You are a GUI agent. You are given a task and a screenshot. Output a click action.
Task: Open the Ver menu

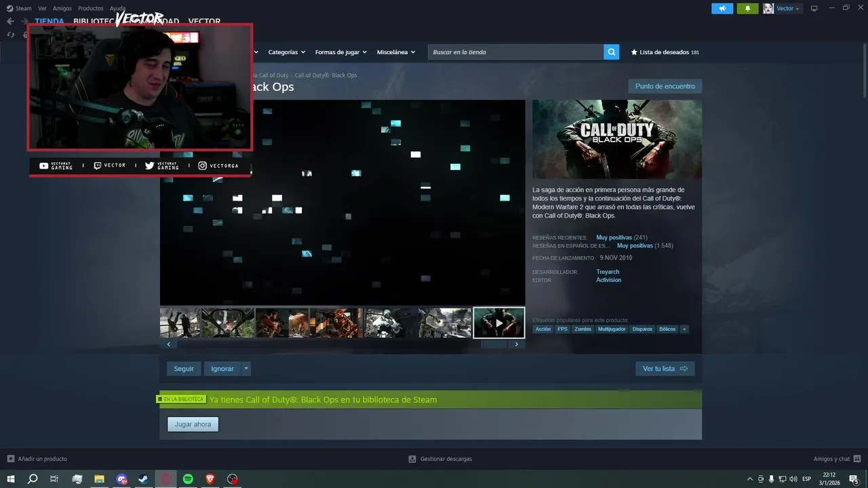(x=42, y=8)
